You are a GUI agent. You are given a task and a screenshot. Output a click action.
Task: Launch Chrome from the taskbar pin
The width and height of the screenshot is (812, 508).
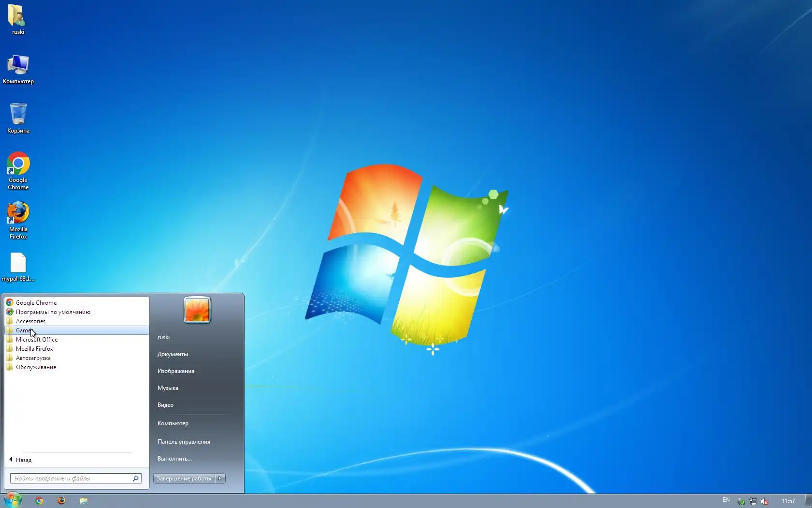[x=39, y=501]
